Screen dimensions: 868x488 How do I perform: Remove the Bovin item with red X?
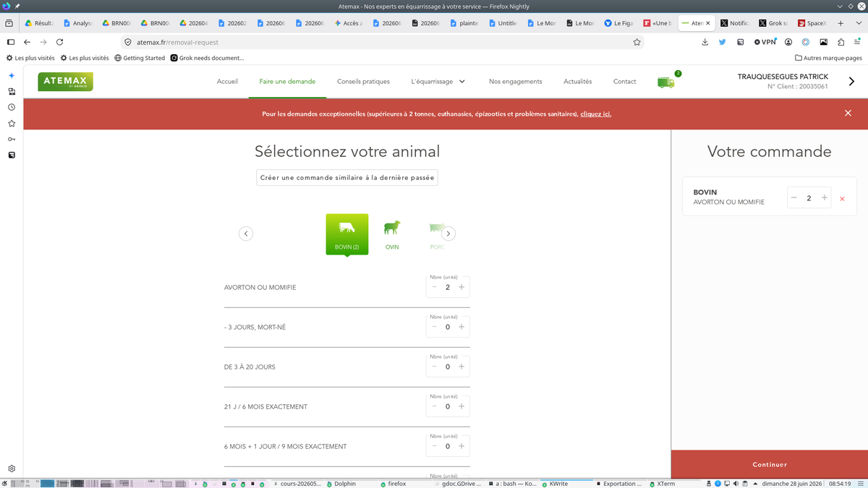click(x=842, y=199)
